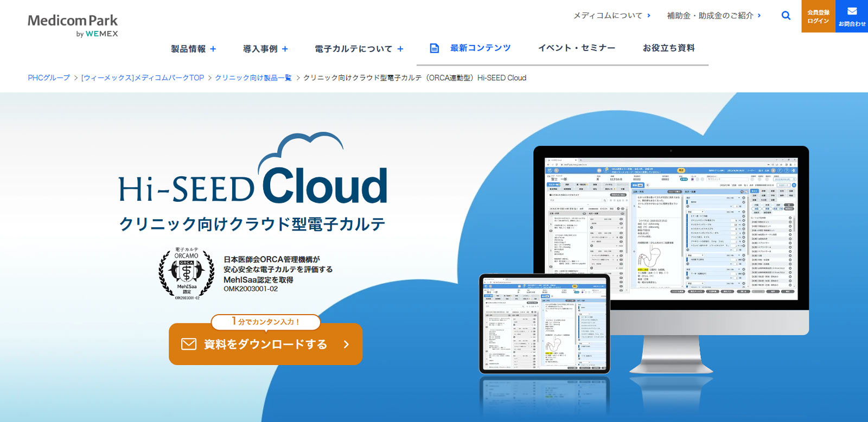This screenshot has width=868, height=422.
Task: Go to イベント・セミナー
Action: click(577, 48)
